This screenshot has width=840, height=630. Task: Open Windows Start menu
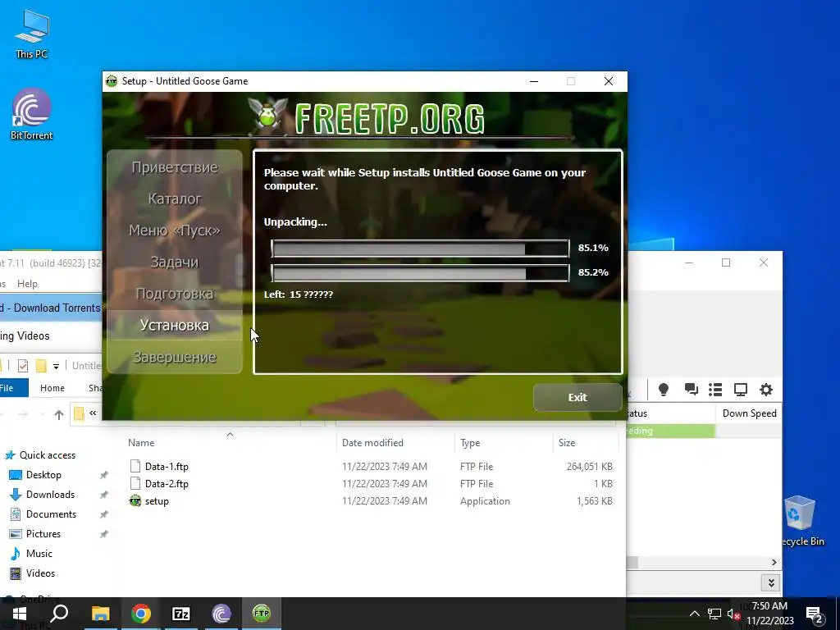(x=20, y=614)
